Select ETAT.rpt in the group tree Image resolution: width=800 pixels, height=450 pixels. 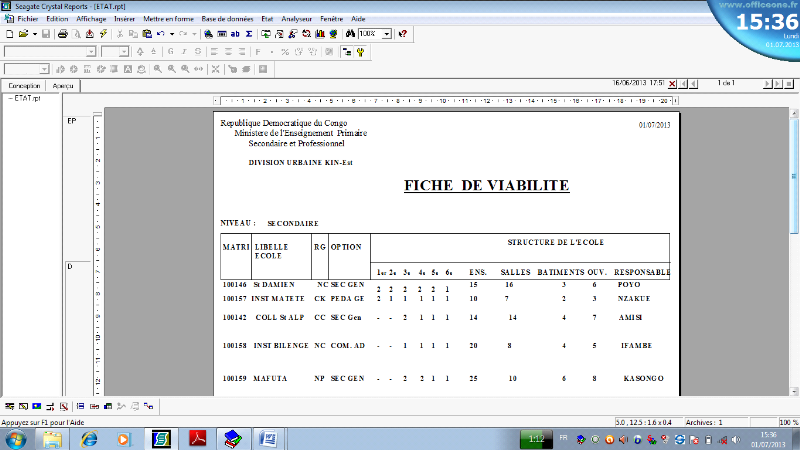click(x=27, y=99)
